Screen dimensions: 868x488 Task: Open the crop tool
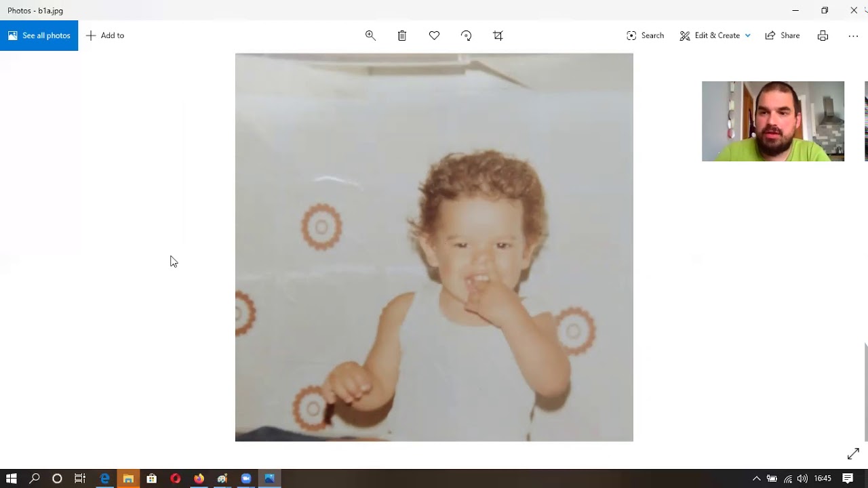(498, 35)
